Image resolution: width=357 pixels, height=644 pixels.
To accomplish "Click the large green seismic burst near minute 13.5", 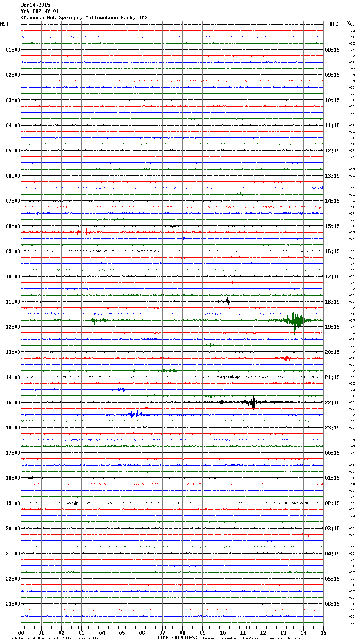I will (x=295, y=321).
